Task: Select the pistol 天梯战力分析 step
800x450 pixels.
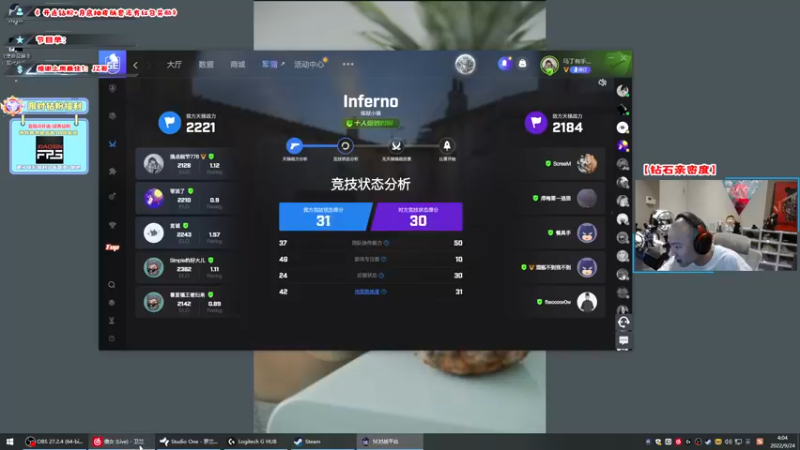Action: click(x=294, y=146)
